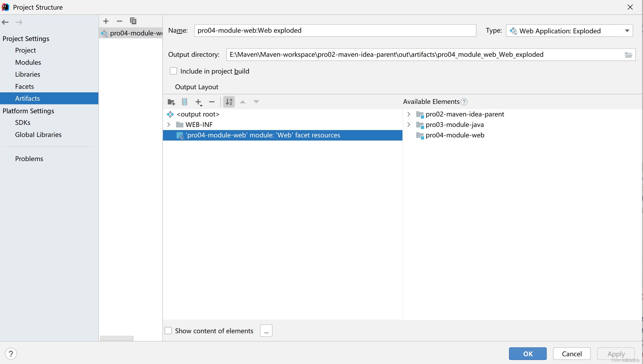Create archive in output layout

point(185,102)
